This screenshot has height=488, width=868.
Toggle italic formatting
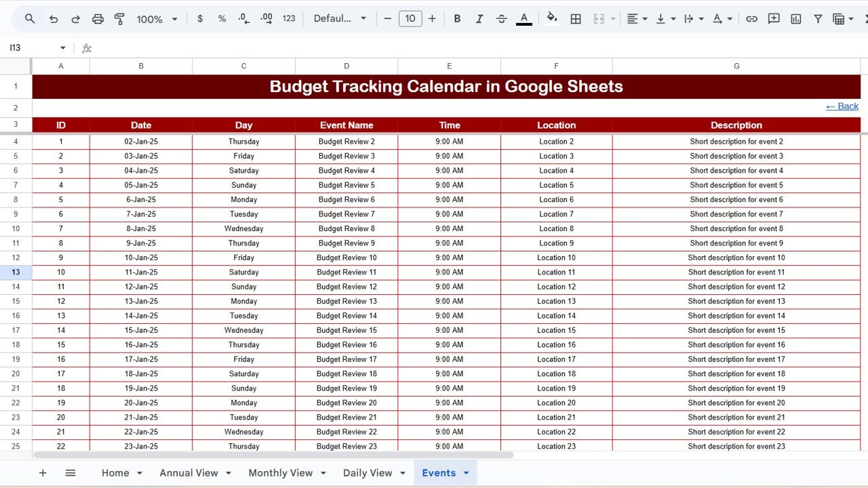tap(479, 19)
